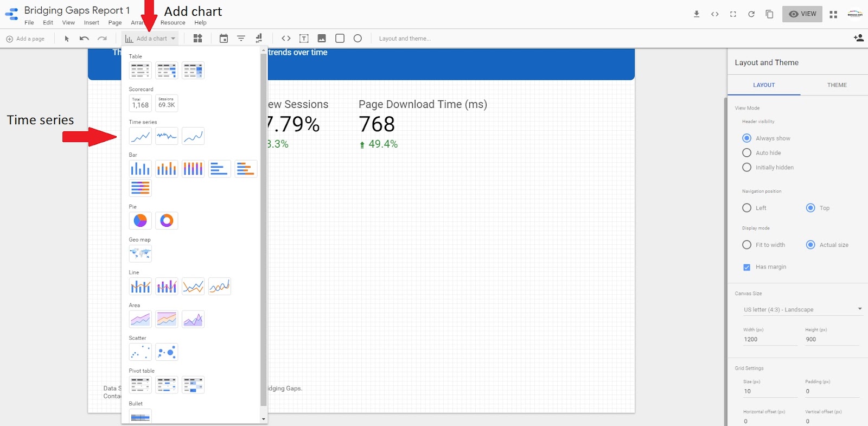This screenshot has width=868, height=426.
Task: Click the VIEW button
Action: pyautogui.click(x=802, y=14)
